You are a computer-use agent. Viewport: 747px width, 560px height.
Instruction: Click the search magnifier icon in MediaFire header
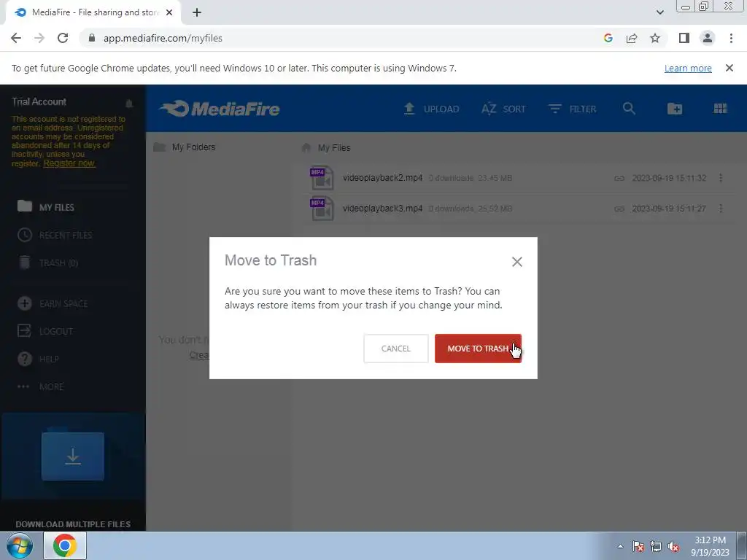(629, 109)
